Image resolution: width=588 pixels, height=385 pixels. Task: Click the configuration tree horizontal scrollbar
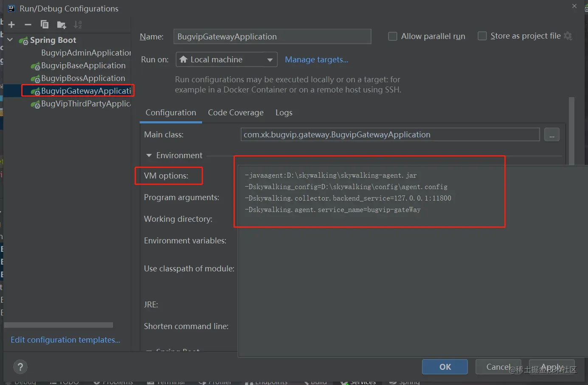point(59,325)
